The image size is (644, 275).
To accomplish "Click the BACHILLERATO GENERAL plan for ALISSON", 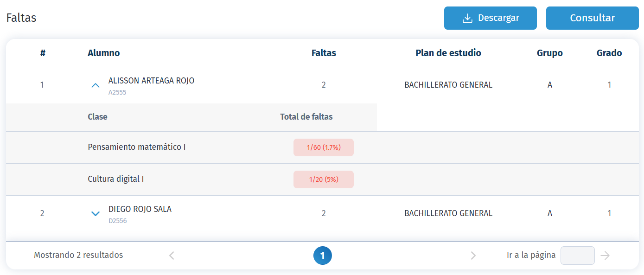I will coord(448,85).
